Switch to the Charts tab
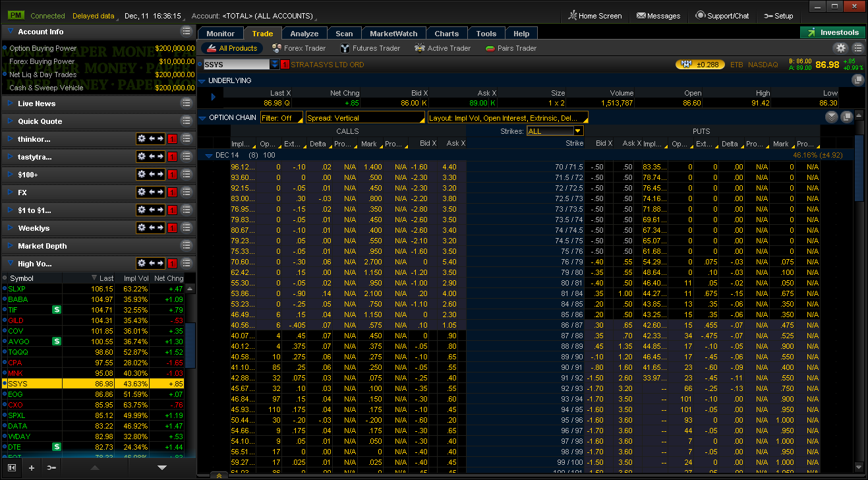This screenshot has height=480, width=868. [447, 34]
